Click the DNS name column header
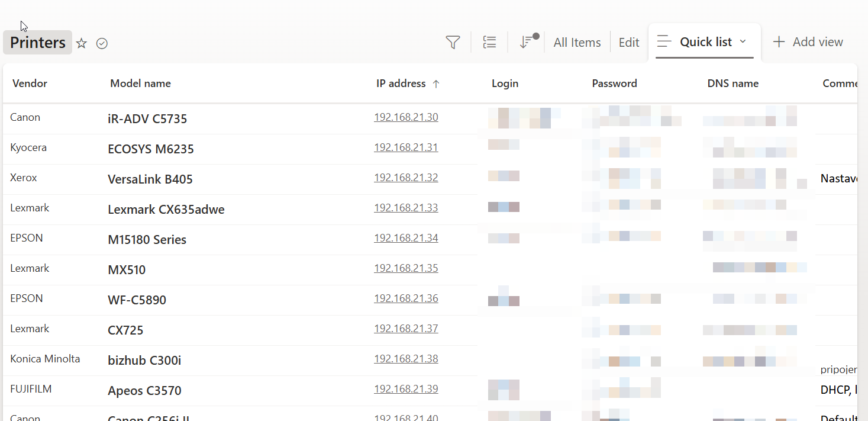Viewport: 868px width, 421px height. [733, 83]
